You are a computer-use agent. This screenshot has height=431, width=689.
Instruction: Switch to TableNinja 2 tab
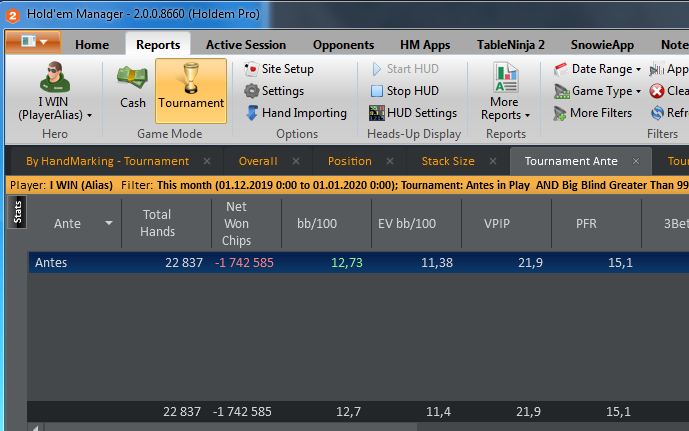click(511, 45)
